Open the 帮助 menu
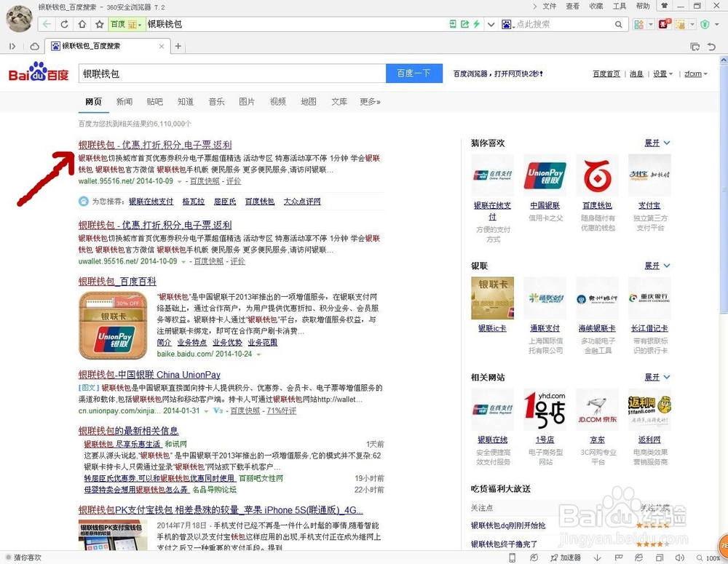The width and height of the screenshot is (728, 564). [643, 6]
